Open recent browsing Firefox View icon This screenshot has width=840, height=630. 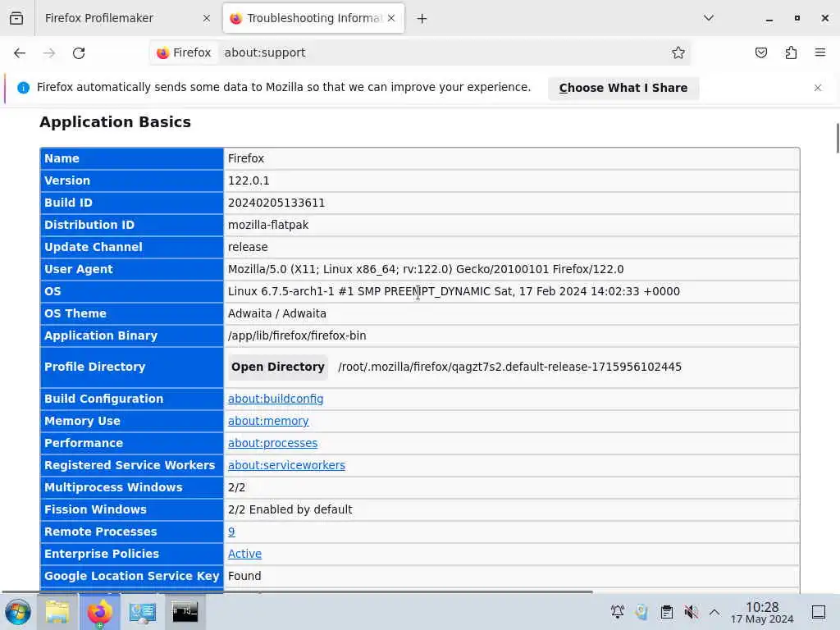tap(16, 18)
